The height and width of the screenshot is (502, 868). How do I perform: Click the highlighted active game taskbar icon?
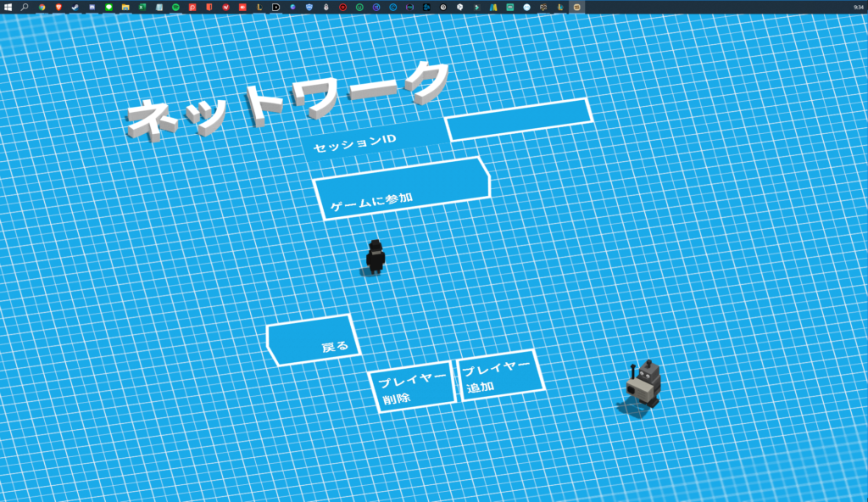577,7
